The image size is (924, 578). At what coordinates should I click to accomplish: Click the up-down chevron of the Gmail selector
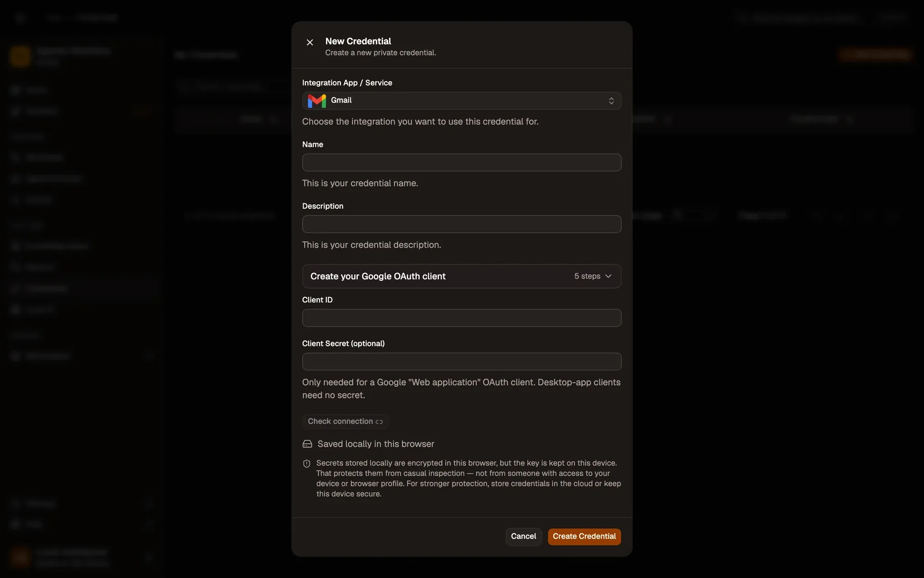click(611, 100)
